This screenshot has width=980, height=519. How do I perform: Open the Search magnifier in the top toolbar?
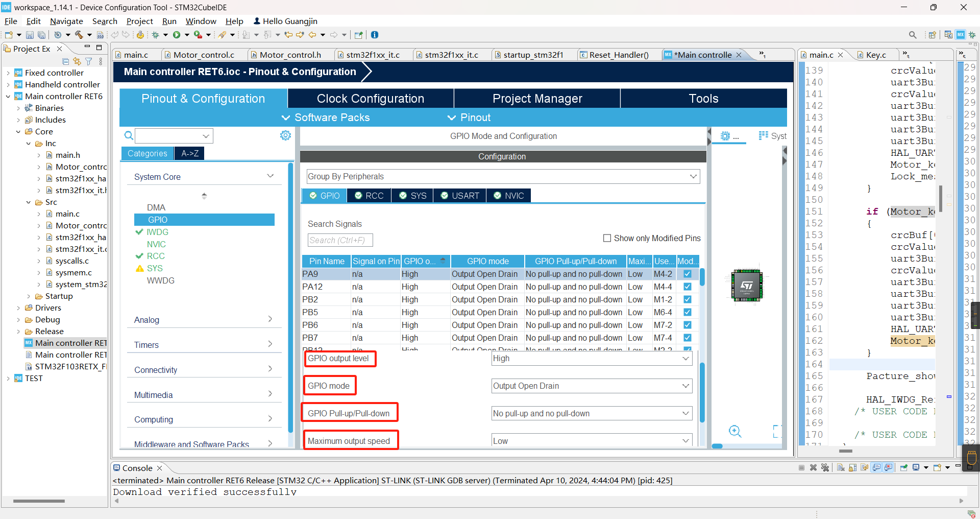point(913,35)
